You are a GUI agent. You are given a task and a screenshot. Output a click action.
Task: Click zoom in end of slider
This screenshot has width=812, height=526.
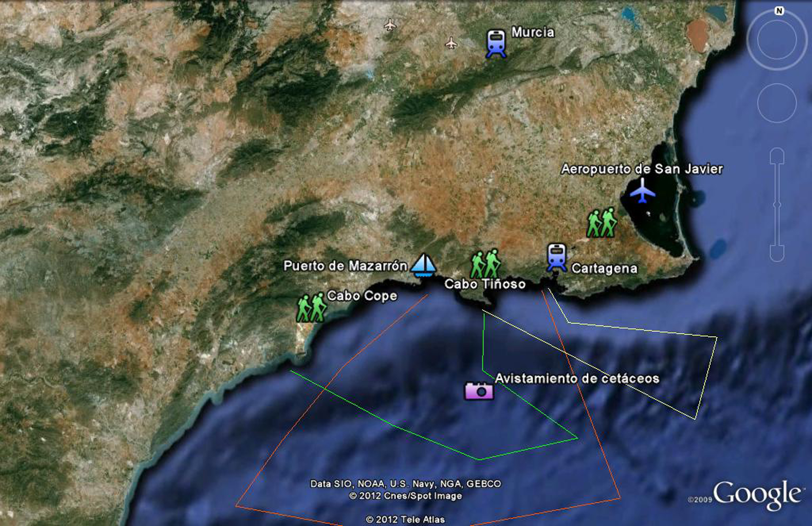click(777, 155)
